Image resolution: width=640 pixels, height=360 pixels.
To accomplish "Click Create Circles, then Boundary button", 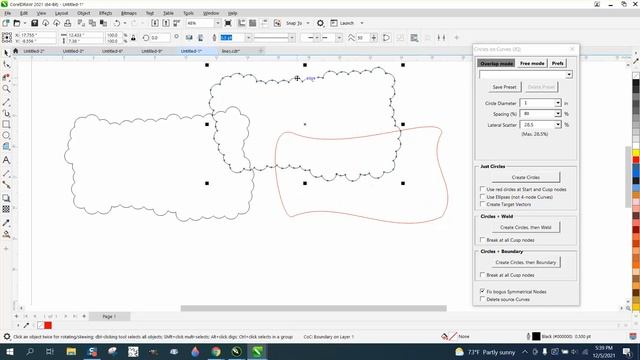I will (x=526, y=262).
